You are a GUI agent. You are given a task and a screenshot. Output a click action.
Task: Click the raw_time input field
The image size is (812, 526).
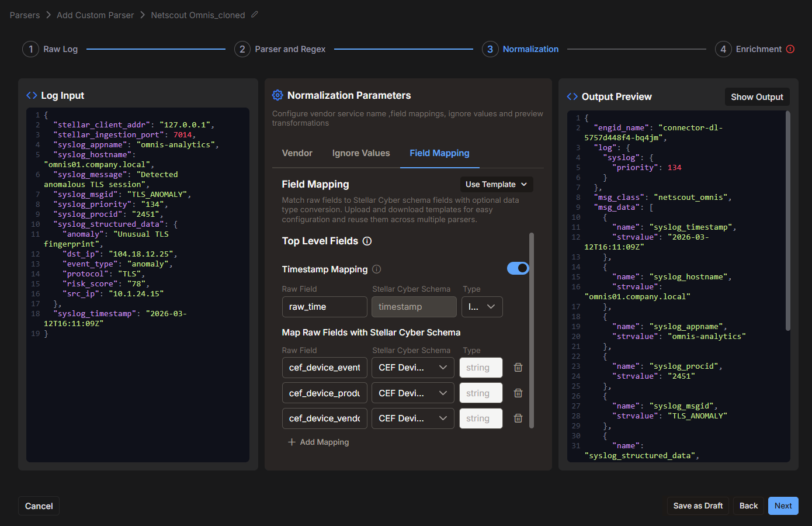324,307
